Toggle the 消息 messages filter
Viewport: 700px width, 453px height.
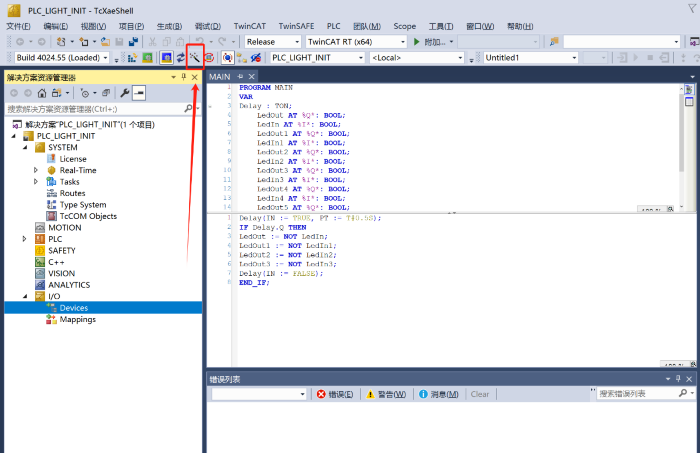tap(438, 394)
